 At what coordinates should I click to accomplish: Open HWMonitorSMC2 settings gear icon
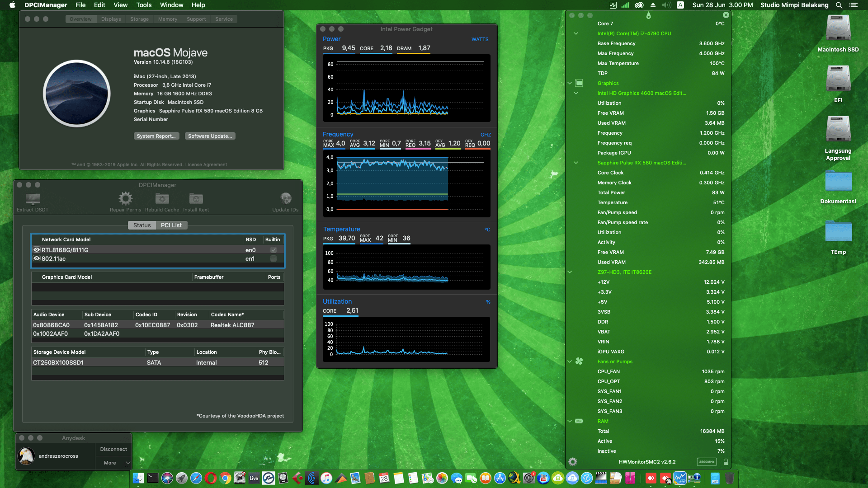(x=573, y=462)
